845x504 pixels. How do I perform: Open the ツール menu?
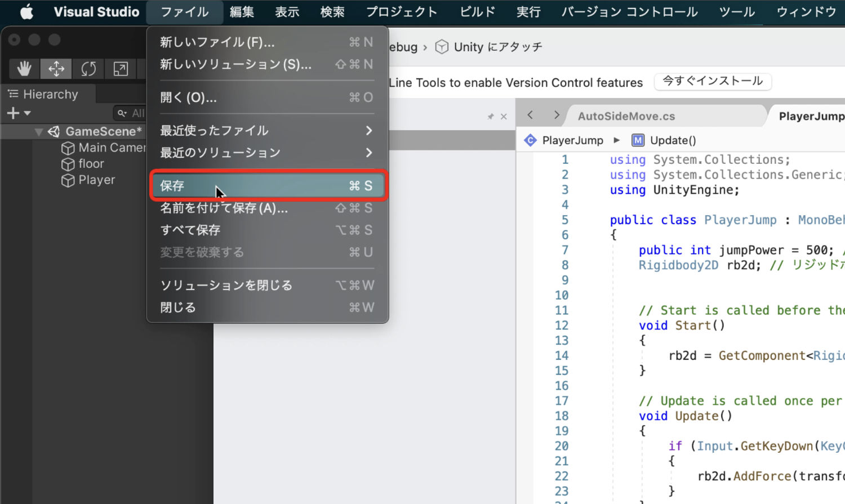[737, 12]
